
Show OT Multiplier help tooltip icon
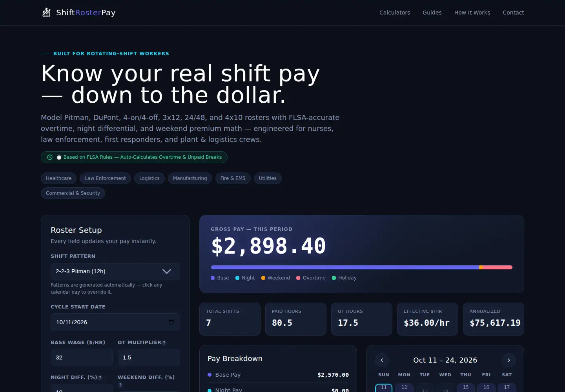164,343
